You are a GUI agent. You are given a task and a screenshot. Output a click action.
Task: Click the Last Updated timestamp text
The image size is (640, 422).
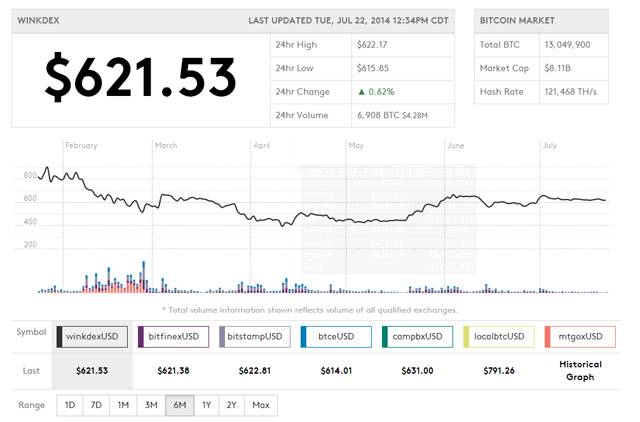(348, 20)
